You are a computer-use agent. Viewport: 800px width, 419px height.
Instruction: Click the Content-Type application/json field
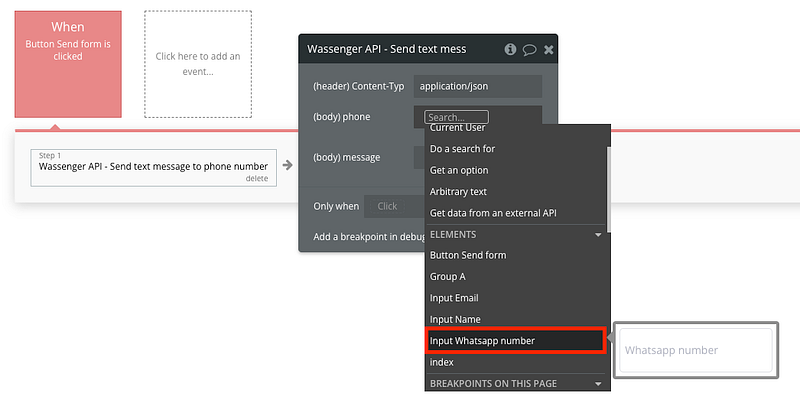(x=477, y=86)
